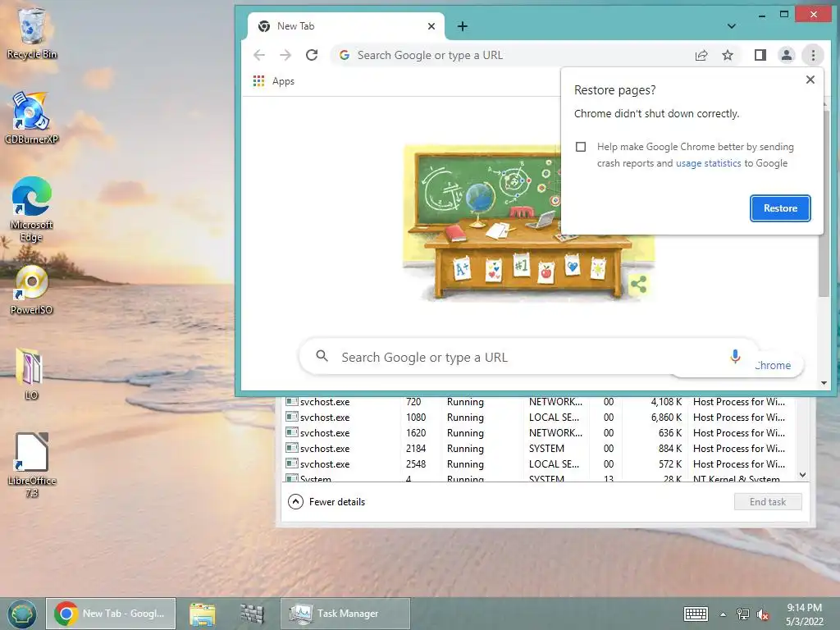The height and width of the screenshot is (630, 840).
Task: Open Recycle Bin desktop icon
Action: point(32,33)
